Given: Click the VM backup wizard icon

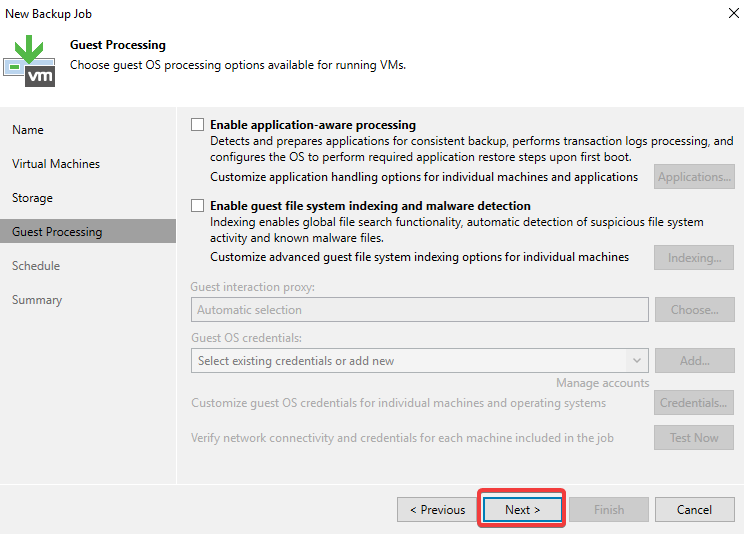Looking at the screenshot, I should tap(29, 61).
